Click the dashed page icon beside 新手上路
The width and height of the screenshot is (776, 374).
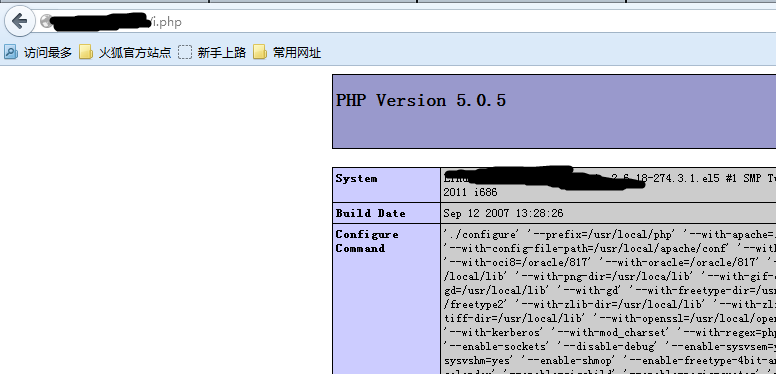185,52
